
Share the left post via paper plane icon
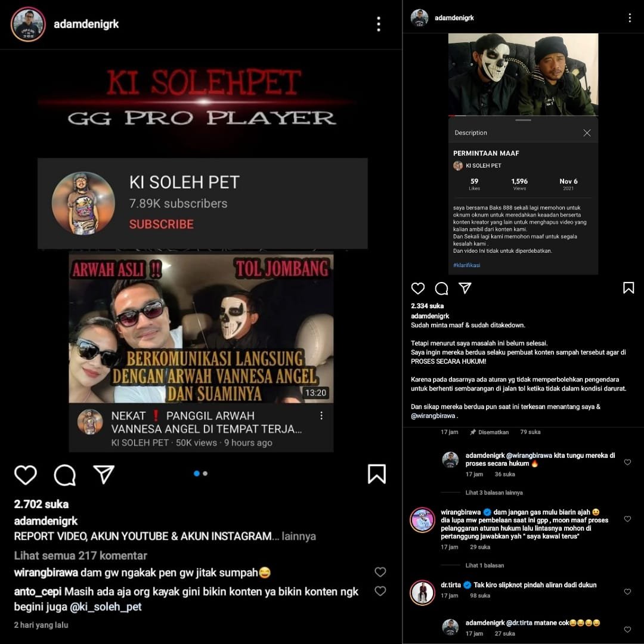104,475
